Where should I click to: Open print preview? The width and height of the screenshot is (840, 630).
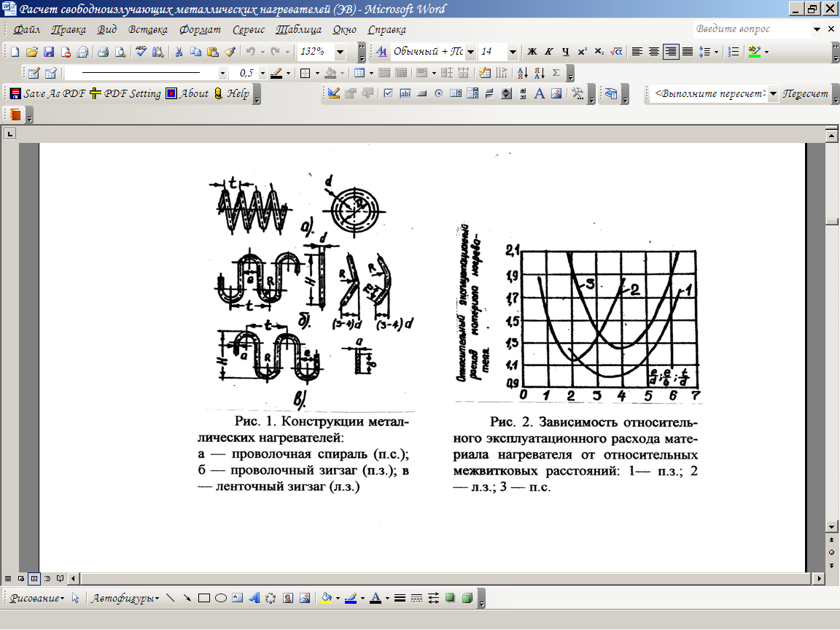pyautogui.click(x=120, y=52)
